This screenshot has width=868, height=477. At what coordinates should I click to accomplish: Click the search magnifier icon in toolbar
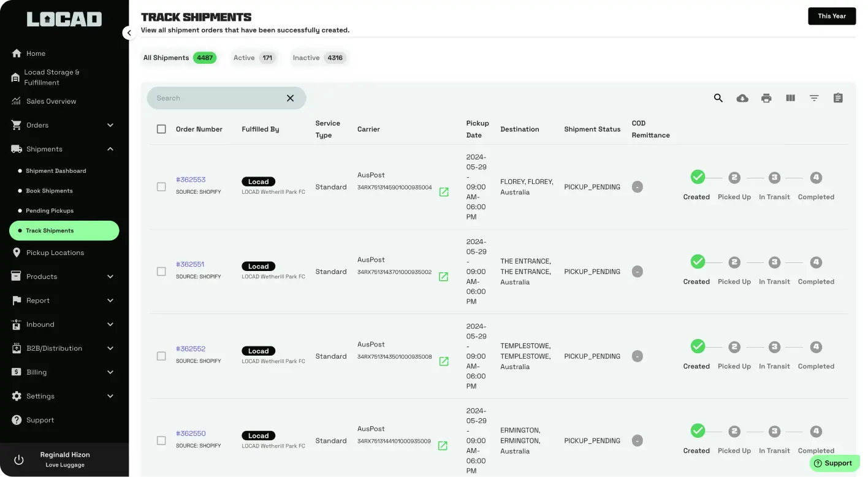(718, 98)
